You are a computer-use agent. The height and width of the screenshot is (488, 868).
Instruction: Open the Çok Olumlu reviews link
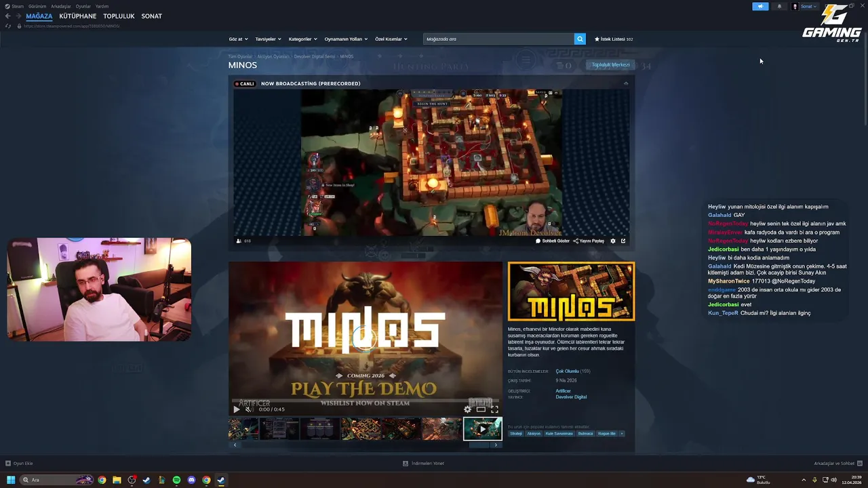568,371
